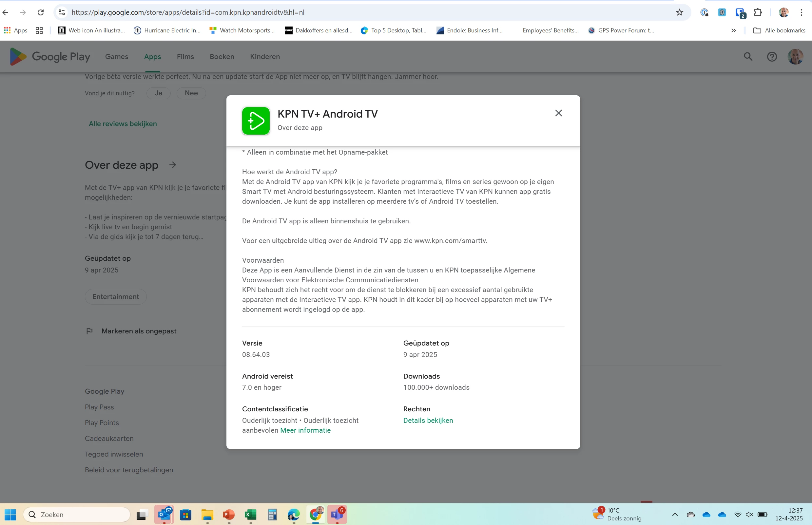The width and height of the screenshot is (812, 525).
Task: Open Chrome three-dot menu
Action: point(801,13)
